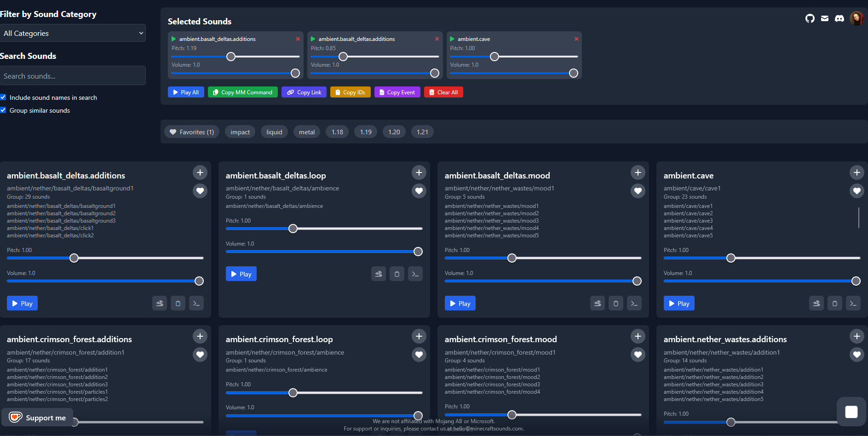Screen dimensions: 868x436
Task: Select the liquid tag filter
Action: tap(274, 132)
